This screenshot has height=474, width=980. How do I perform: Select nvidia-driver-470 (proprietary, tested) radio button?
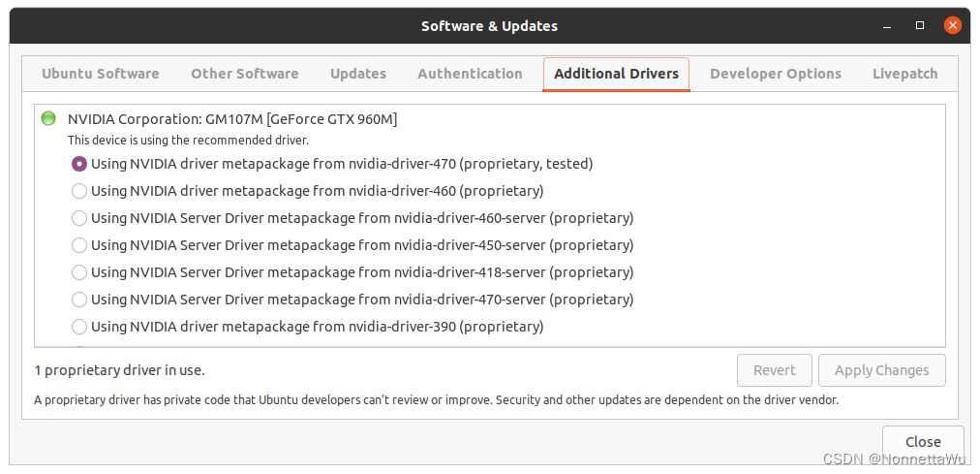(x=79, y=164)
